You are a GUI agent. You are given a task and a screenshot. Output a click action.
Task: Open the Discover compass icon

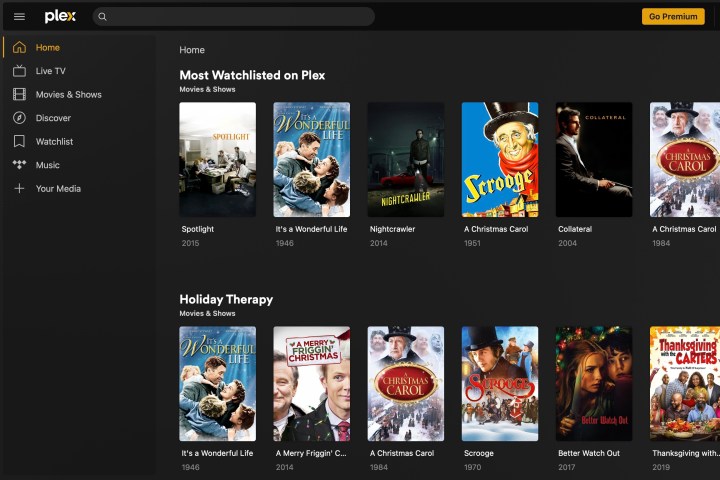(19, 118)
